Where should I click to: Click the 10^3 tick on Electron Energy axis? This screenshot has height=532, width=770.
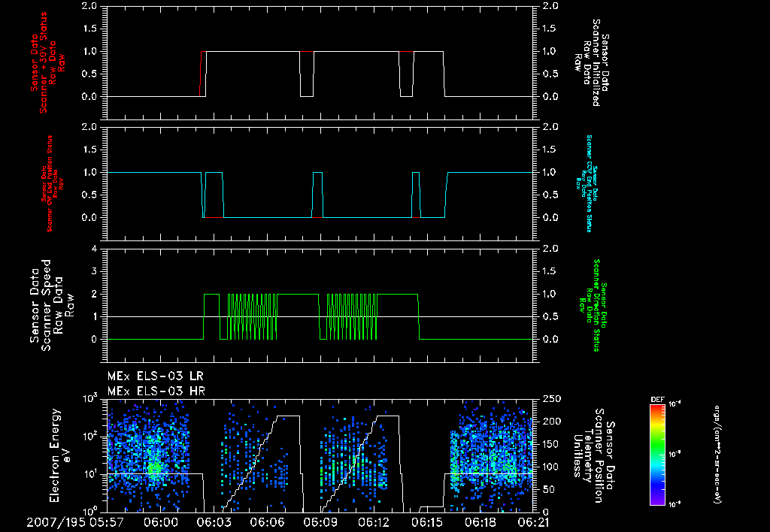[90, 398]
